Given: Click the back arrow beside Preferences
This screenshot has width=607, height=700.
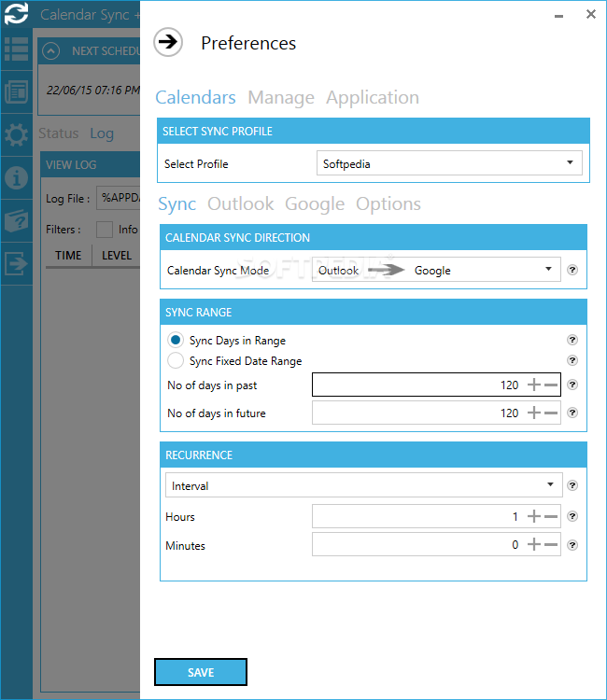Looking at the screenshot, I should (168, 42).
